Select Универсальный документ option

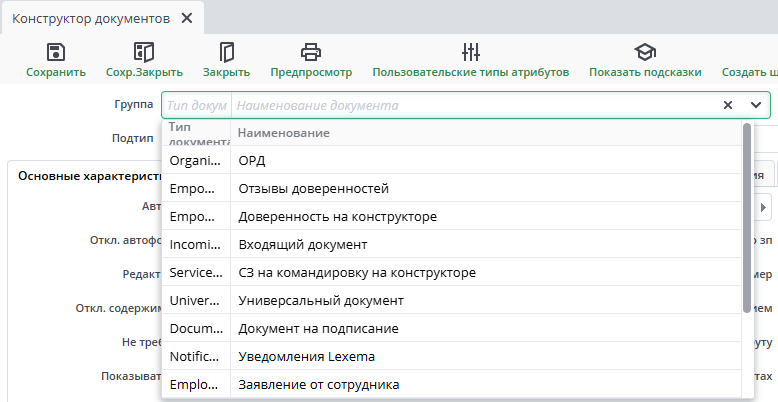click(320, 300)
